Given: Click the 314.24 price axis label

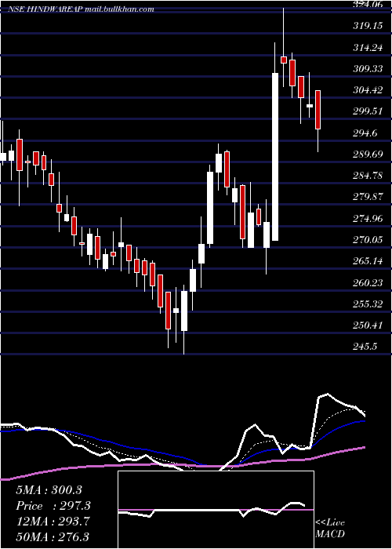Looking at the screenshot, I should [368, 48].
